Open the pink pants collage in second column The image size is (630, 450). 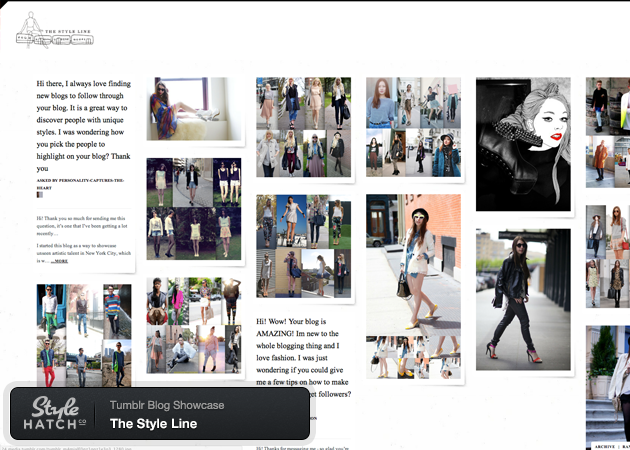point(194,326)
